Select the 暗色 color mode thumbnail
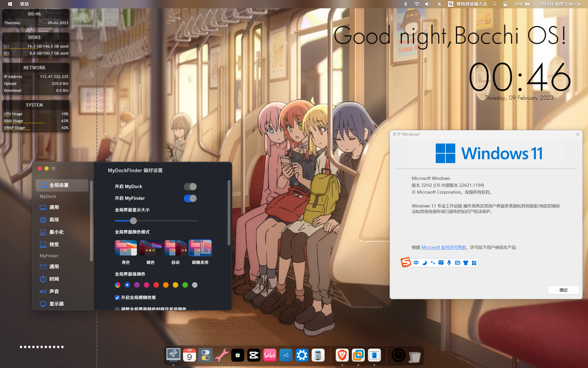Viewport: 588px width, 368px height. pyautogui.click(x=150, y=248)
